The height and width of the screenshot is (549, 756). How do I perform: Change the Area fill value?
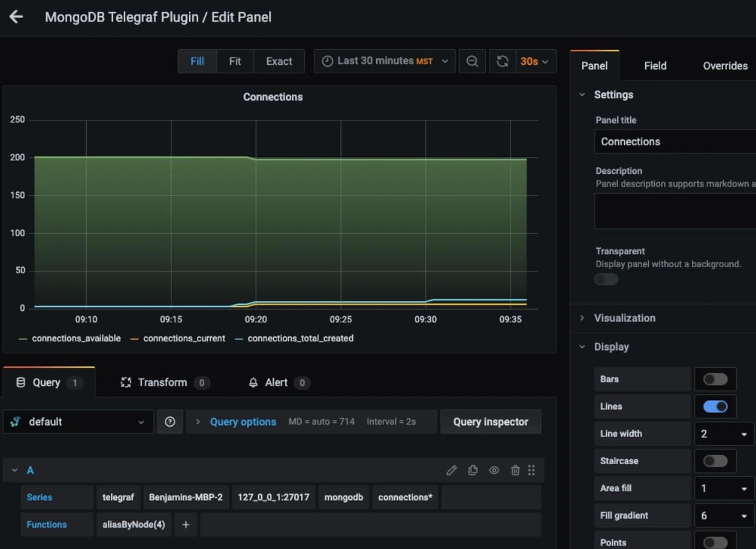[724, 488]
